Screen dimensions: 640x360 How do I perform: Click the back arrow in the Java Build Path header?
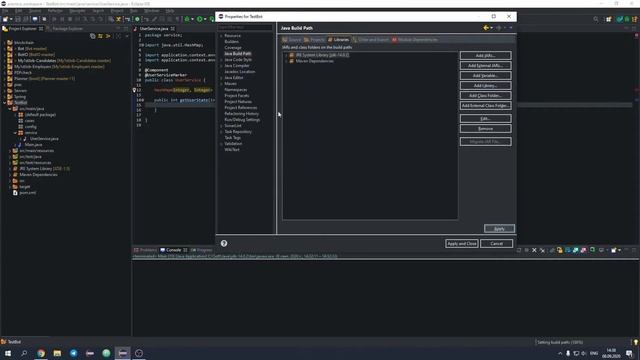coord(486,28)
